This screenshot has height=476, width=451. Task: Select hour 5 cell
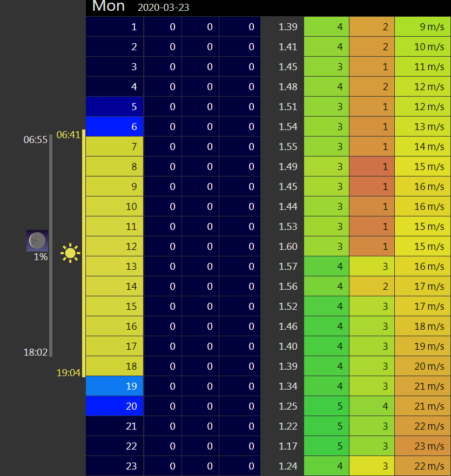pyautogui.click(x=115, y=106)
